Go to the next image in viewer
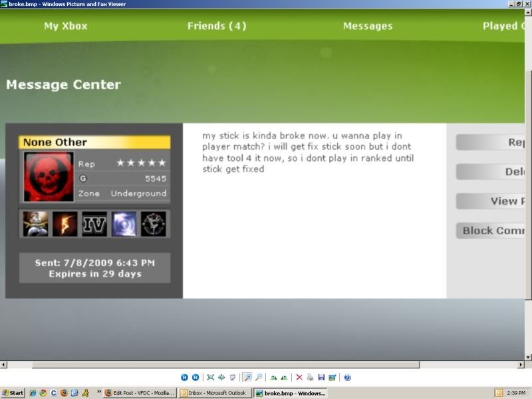The image size is (532, 399). 196,377
